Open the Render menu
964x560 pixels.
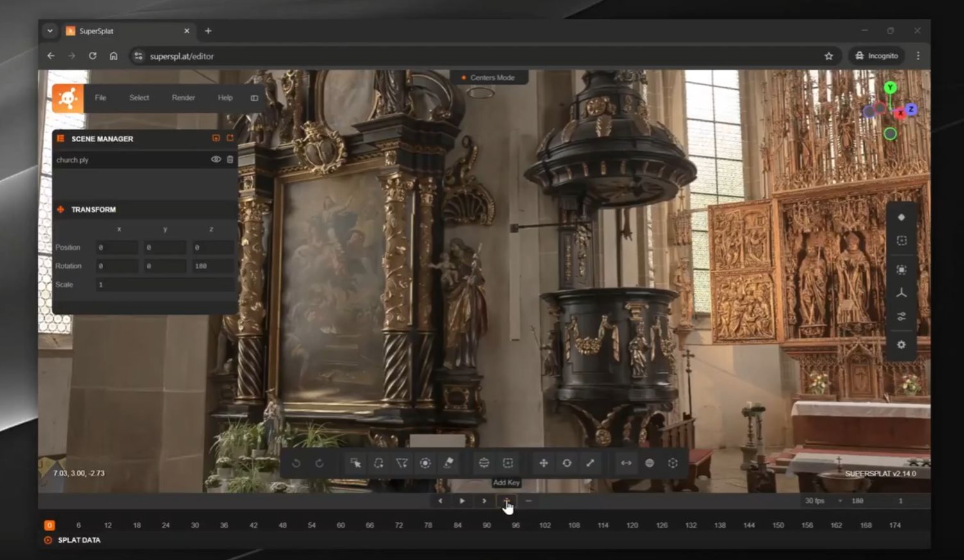pos(183,98)
